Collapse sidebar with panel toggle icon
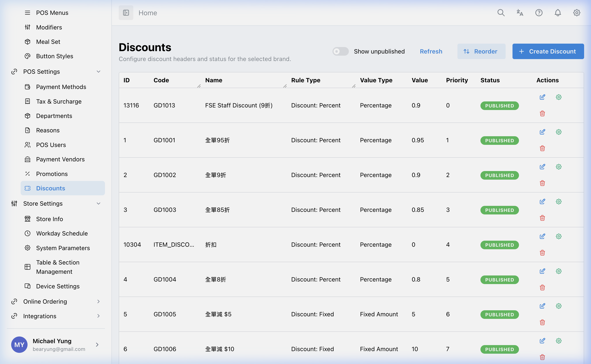 pos(126,12)
